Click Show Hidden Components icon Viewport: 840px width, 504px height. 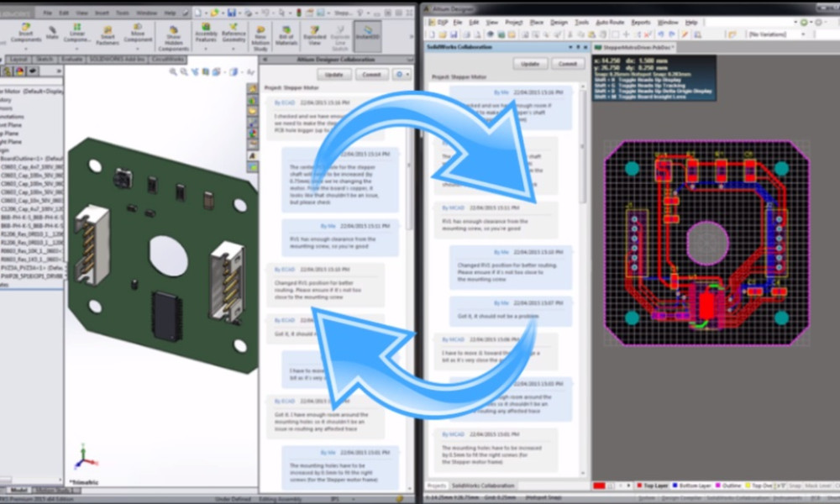[x=174, y=38]
